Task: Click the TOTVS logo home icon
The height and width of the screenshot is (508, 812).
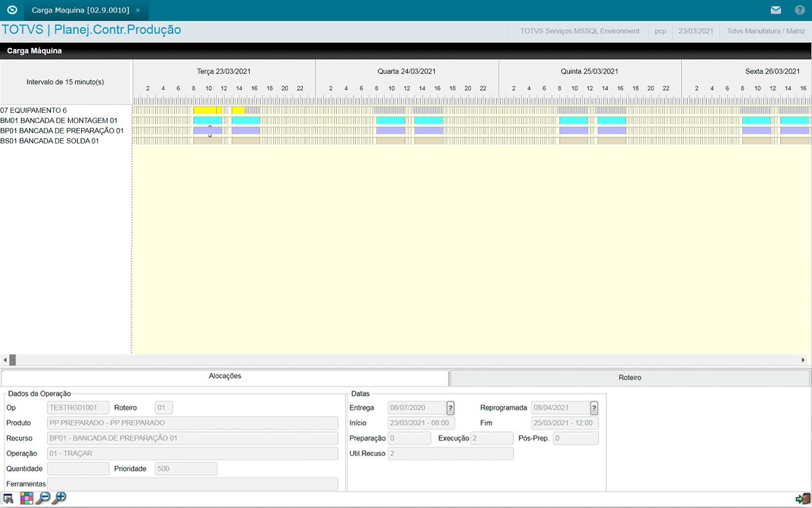Action: (12, 10)
